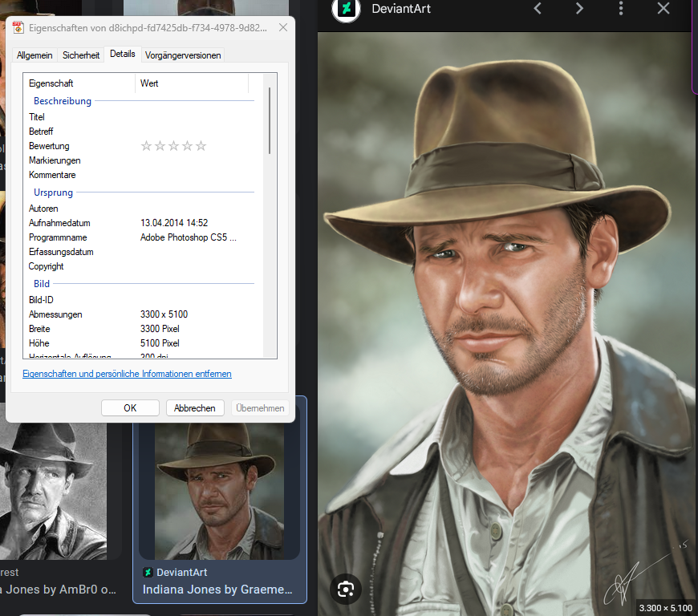Screen dimensions: 698x616
Task: Click the Google Lens search icon on image
Action: (x=346, y=590)
